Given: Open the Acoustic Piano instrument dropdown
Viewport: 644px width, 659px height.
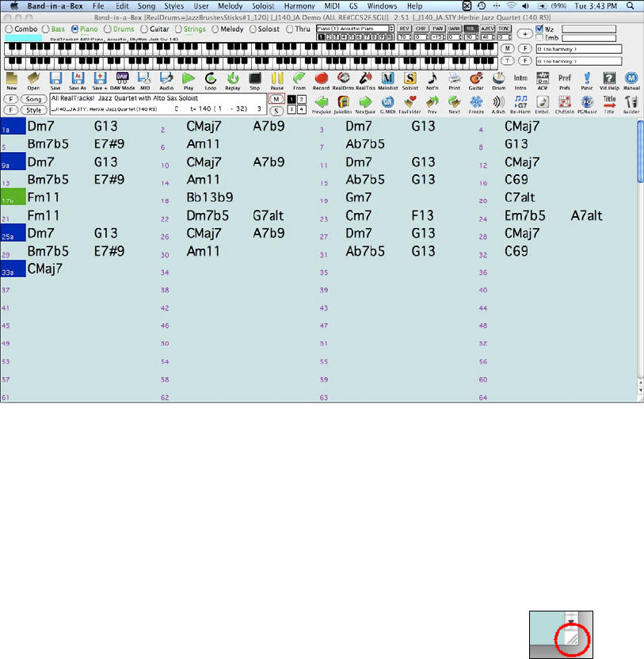Looking at the screenshot, I should click(354, 29).
